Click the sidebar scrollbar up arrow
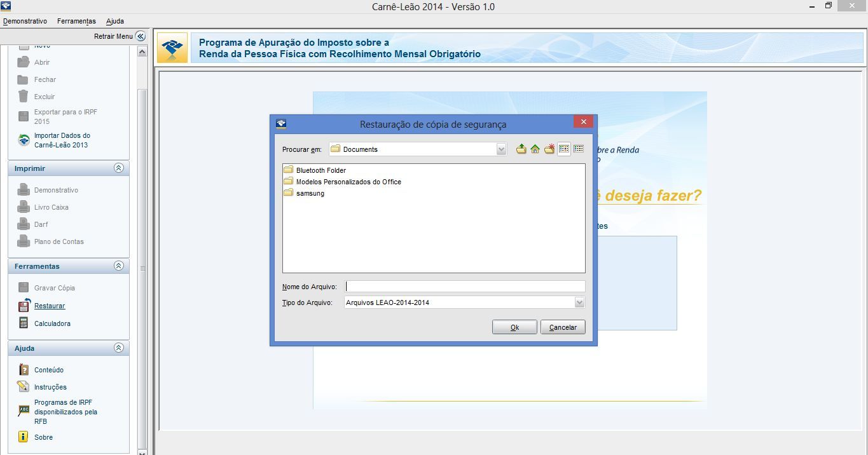This screenshot has height=455, width=868. (142, 52)
